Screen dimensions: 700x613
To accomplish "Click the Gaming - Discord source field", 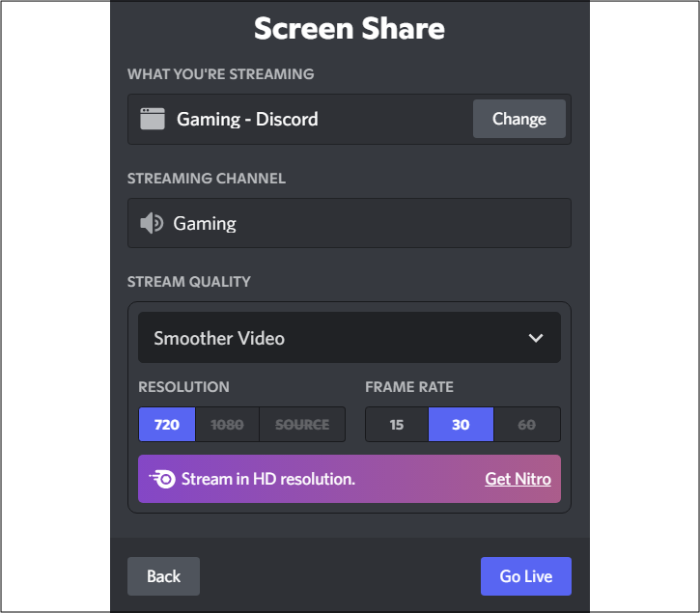I will click(x=350, y=119).
